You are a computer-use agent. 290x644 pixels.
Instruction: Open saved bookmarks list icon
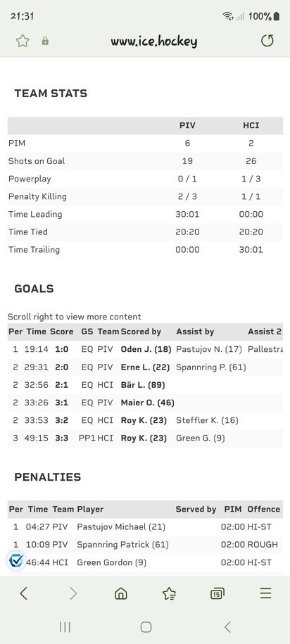[x=169, y=593]
